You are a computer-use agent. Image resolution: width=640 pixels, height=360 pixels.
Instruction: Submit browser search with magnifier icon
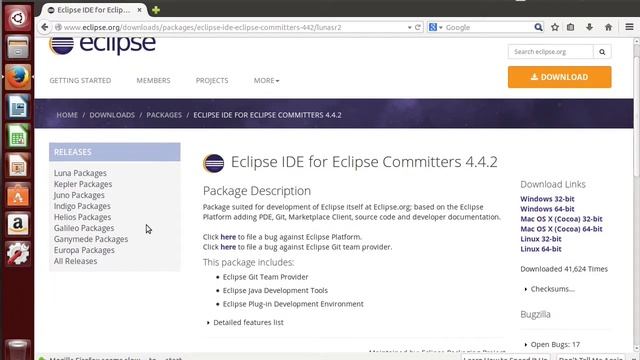coord(538,27)
